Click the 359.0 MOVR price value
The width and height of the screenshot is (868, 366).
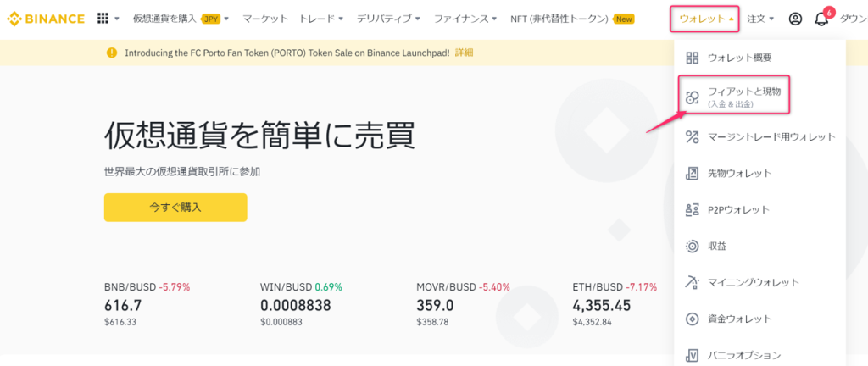click(435, 305)
